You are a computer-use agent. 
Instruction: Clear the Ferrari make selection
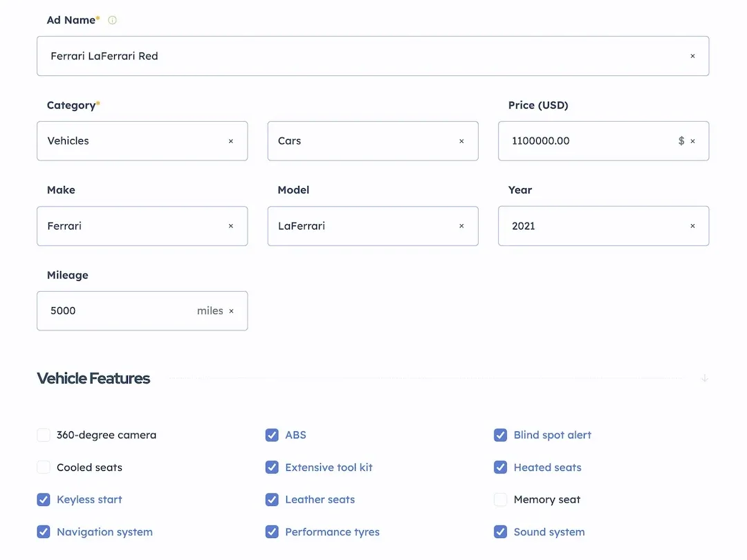tap(231, 226)
